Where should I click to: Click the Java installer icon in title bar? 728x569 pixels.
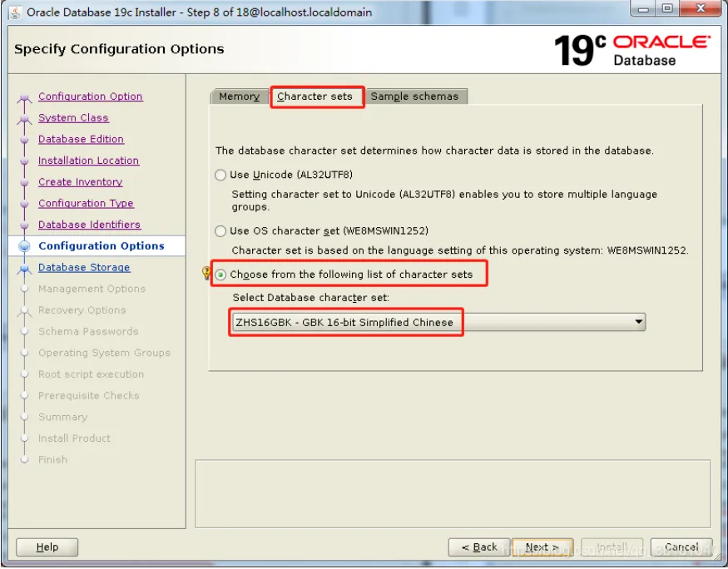pos(15,12)
